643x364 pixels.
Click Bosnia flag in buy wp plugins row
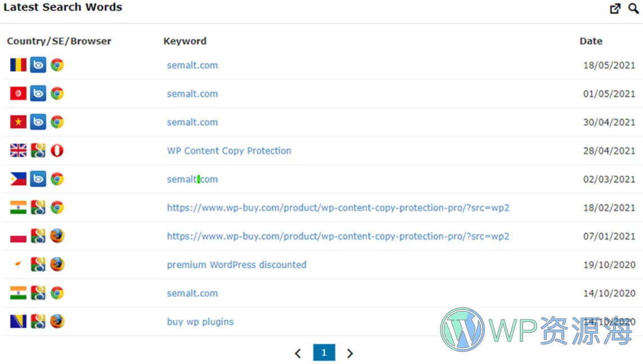click(18, 321)
